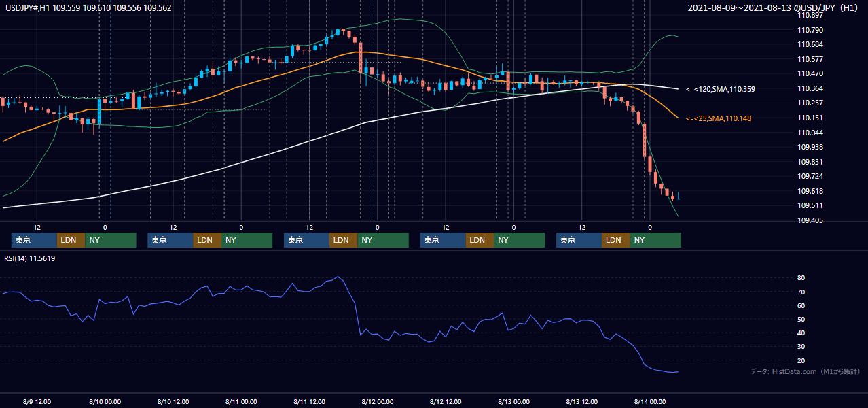Image resolution: width=868 pixels, height=408 pixels.
Task: Click RSI scale value 20
Action: 801,360
